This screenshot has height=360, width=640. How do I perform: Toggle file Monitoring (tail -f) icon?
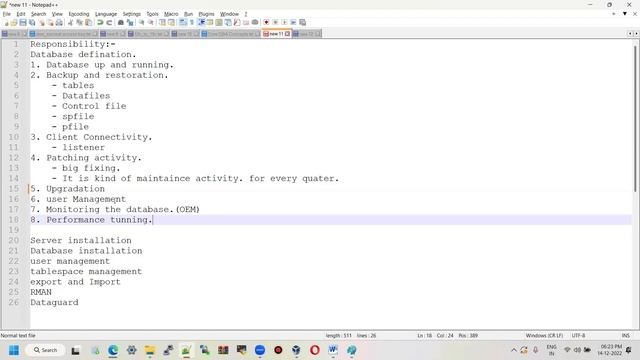255,22
